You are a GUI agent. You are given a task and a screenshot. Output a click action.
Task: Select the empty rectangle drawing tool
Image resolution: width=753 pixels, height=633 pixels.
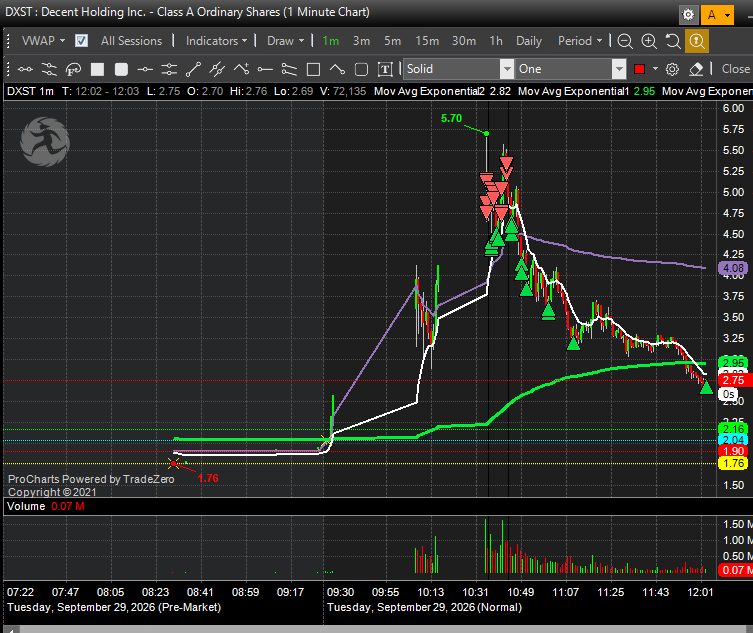314,70
